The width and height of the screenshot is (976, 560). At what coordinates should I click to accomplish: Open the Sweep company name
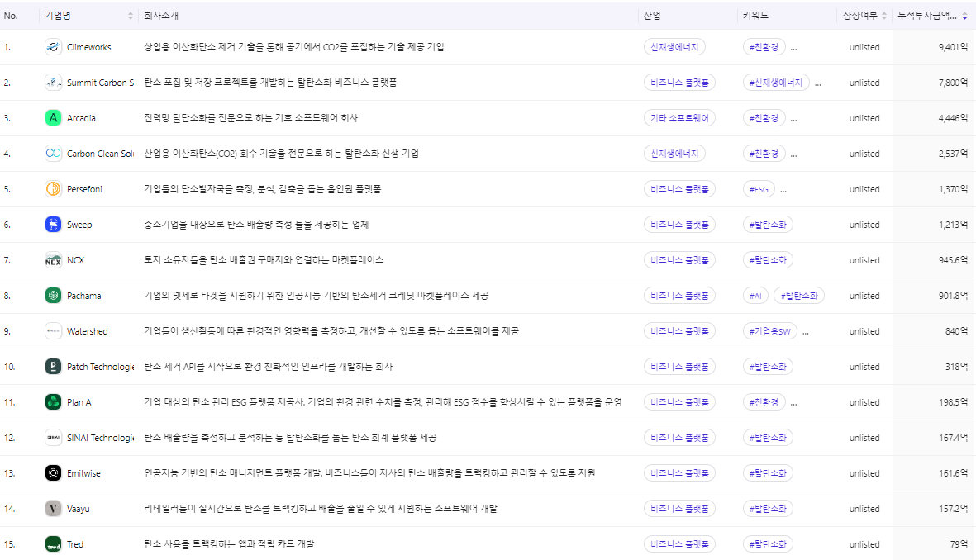[x=79, y=225]
